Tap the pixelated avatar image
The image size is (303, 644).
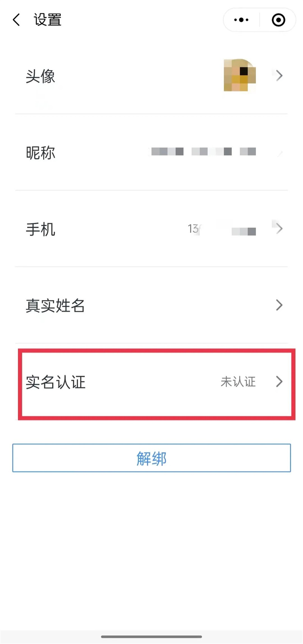(x=240, y=75)
